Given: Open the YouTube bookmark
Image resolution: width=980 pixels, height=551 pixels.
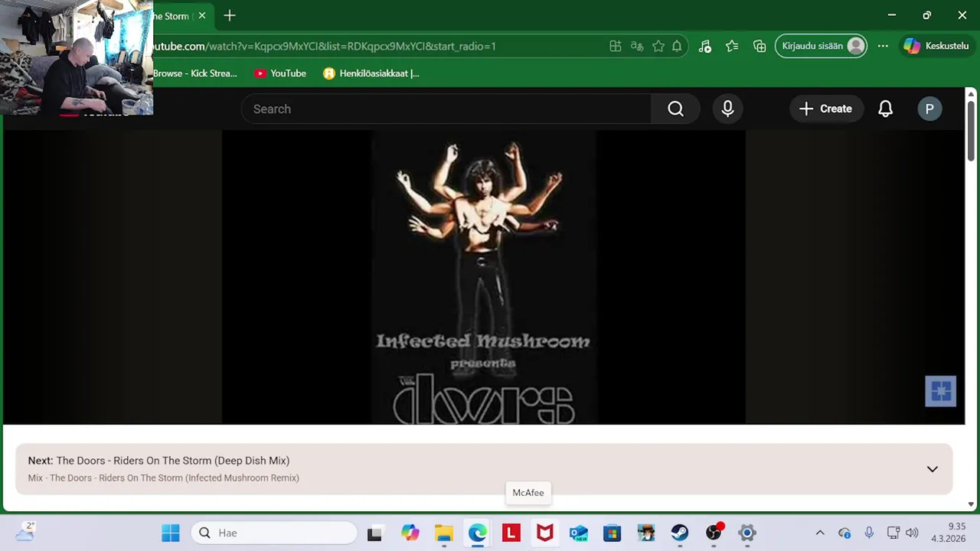Looking at the screenshot, I should (280, 73).
